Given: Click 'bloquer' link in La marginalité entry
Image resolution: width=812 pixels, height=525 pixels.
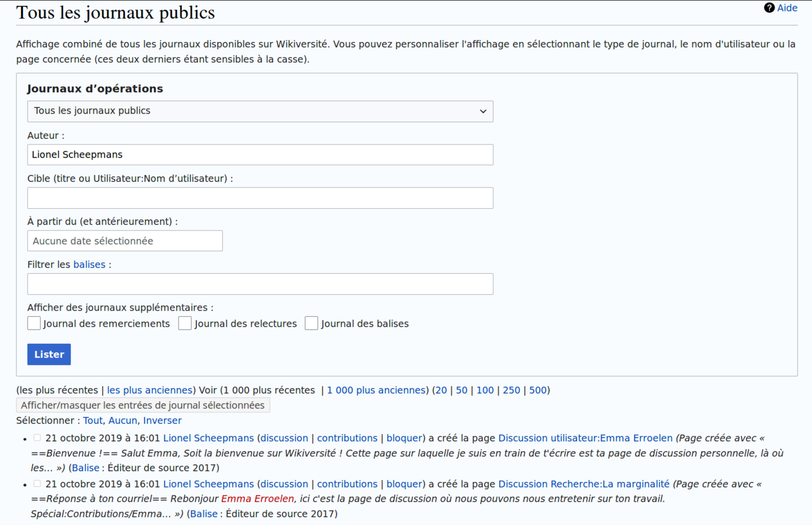Looking at the screenshot, I should 404,484.
